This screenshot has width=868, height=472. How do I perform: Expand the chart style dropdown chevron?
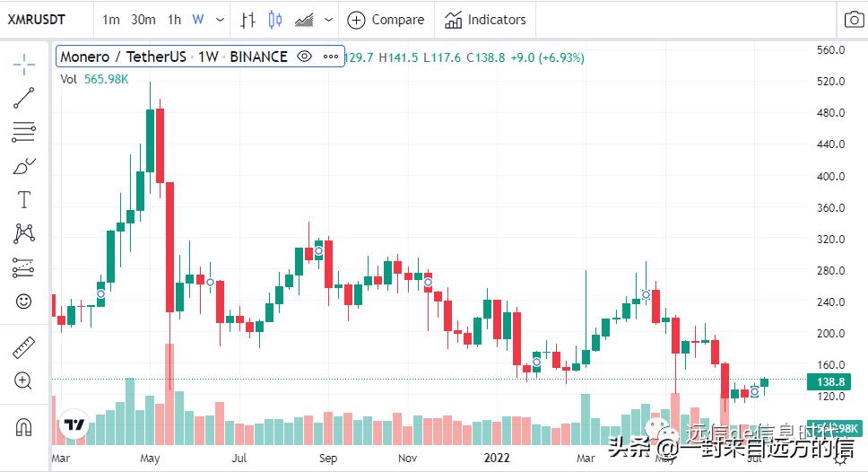pos(329,20)
